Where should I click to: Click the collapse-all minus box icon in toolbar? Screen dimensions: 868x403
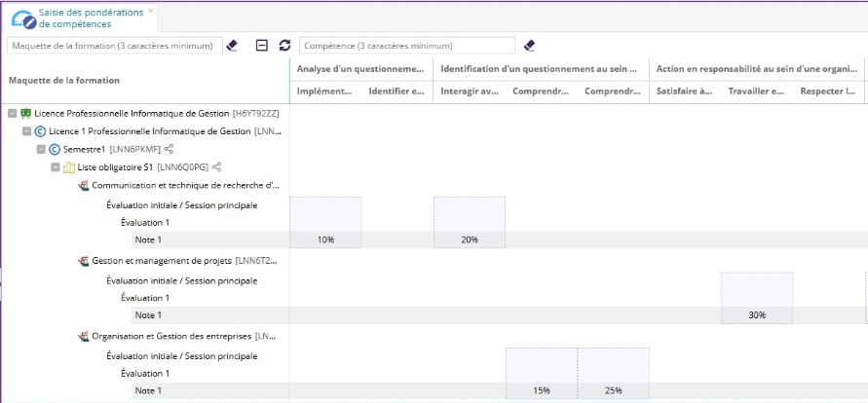(261, 46)
